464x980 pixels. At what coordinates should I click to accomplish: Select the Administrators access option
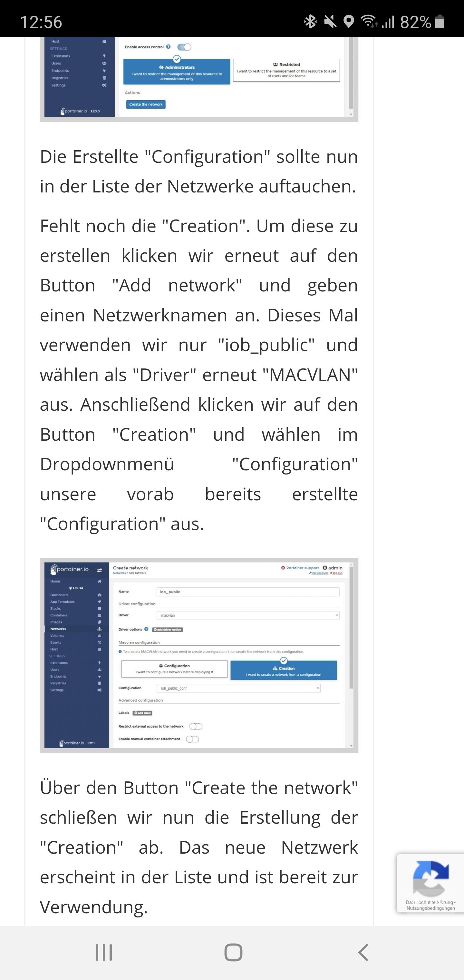coord(177,72)
